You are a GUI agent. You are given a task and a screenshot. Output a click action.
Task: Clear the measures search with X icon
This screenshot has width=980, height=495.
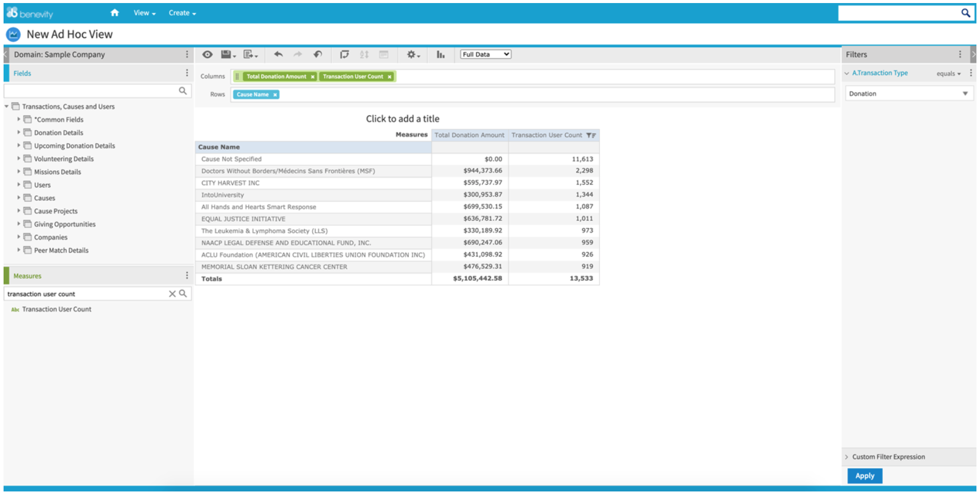172,294
